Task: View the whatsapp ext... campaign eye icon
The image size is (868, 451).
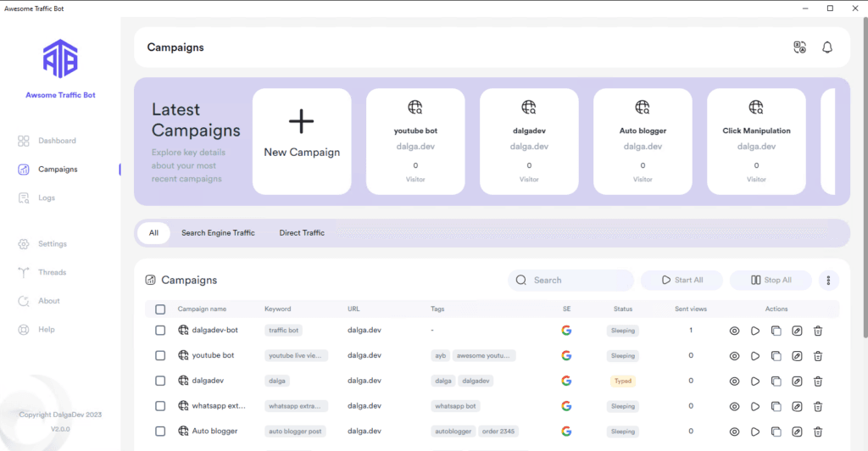Action: click(x=734, y=406)
